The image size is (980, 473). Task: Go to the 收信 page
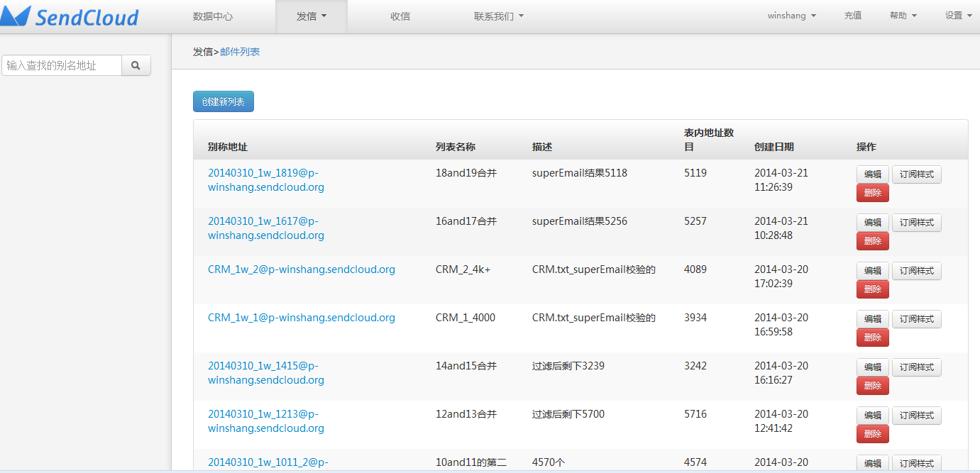point(400,16)
